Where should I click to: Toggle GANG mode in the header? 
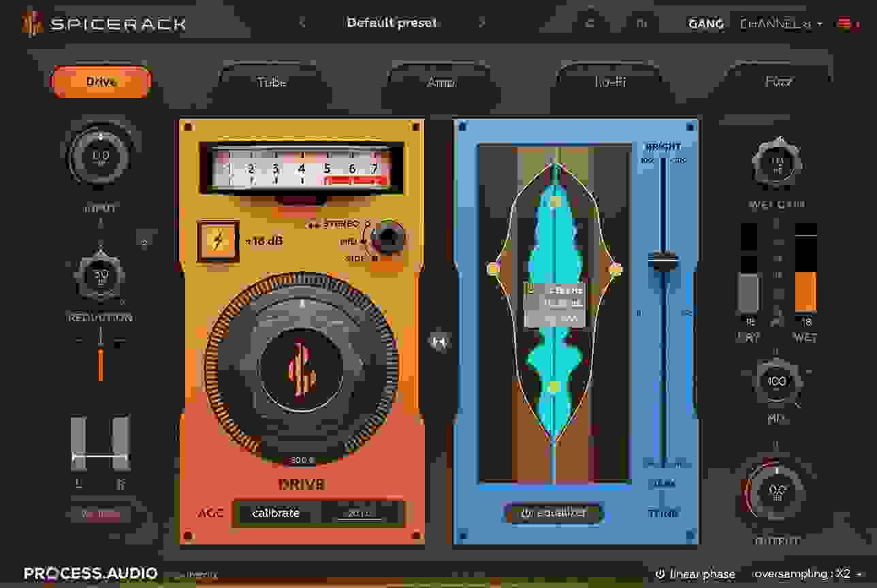[705, 23]
